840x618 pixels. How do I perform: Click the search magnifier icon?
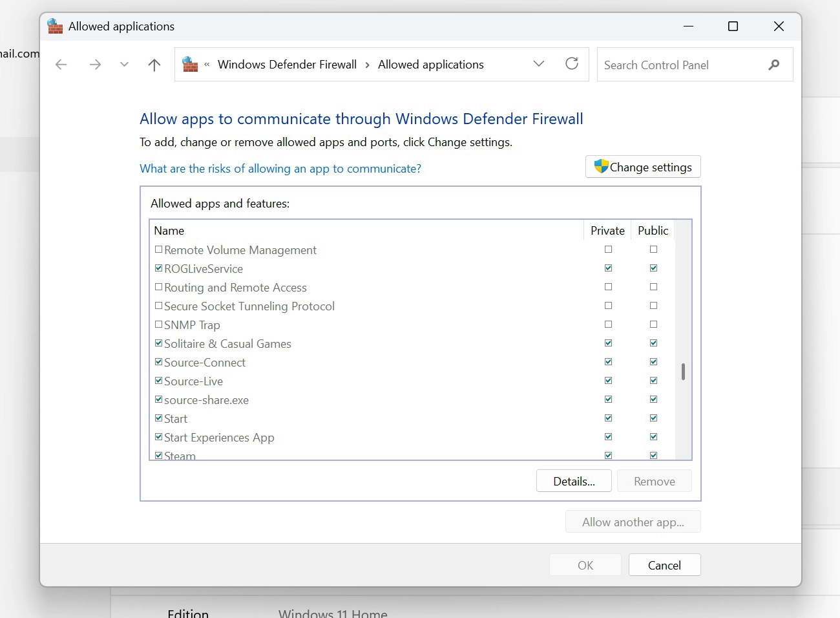[774, 65]
